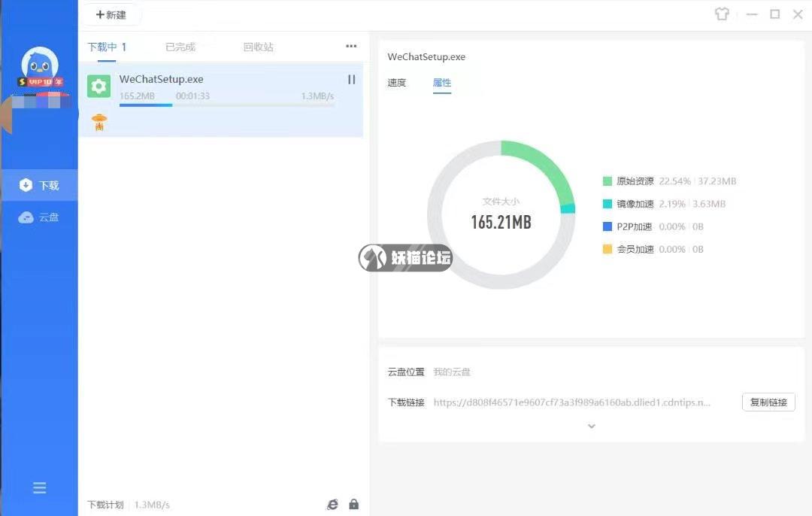Open 下载计划 in the status bar
This screenshot has width=812, height=516.
[x=105, y=505]
